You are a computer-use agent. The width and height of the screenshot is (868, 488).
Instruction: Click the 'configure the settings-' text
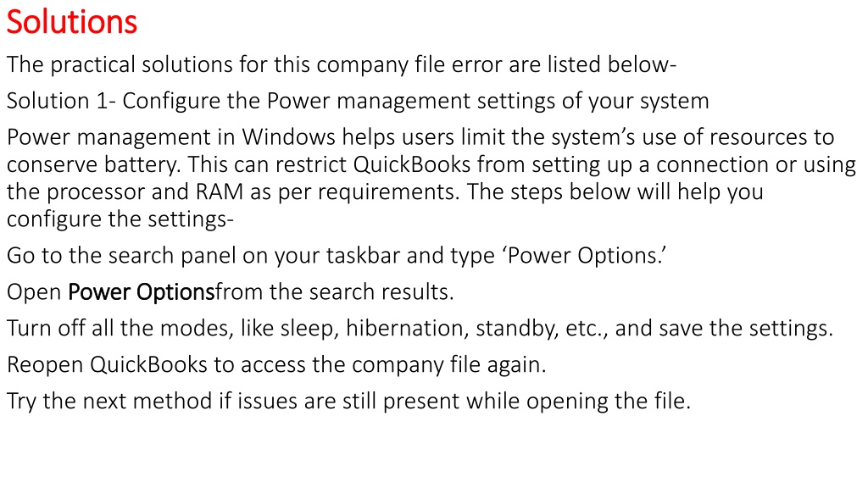coord(120,219)
